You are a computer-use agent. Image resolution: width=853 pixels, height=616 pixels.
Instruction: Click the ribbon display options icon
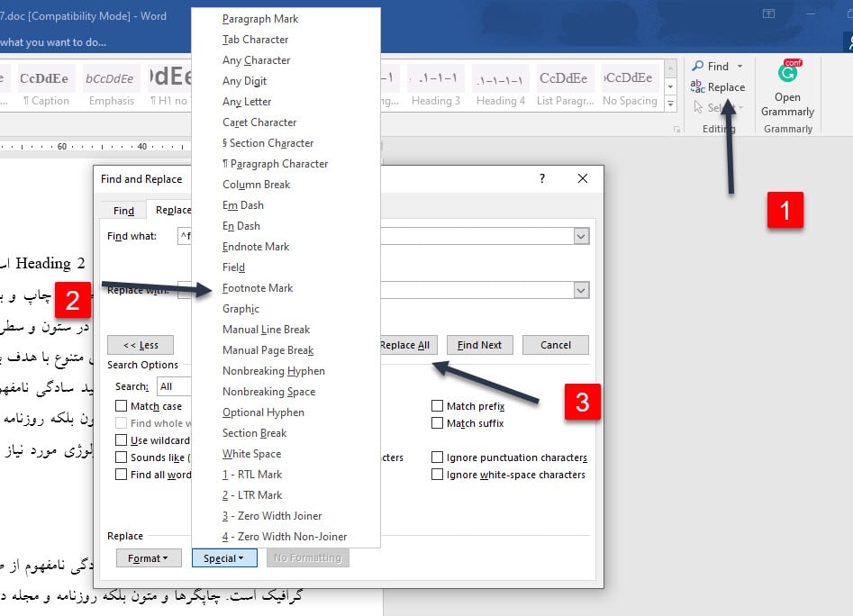[768, 14]
